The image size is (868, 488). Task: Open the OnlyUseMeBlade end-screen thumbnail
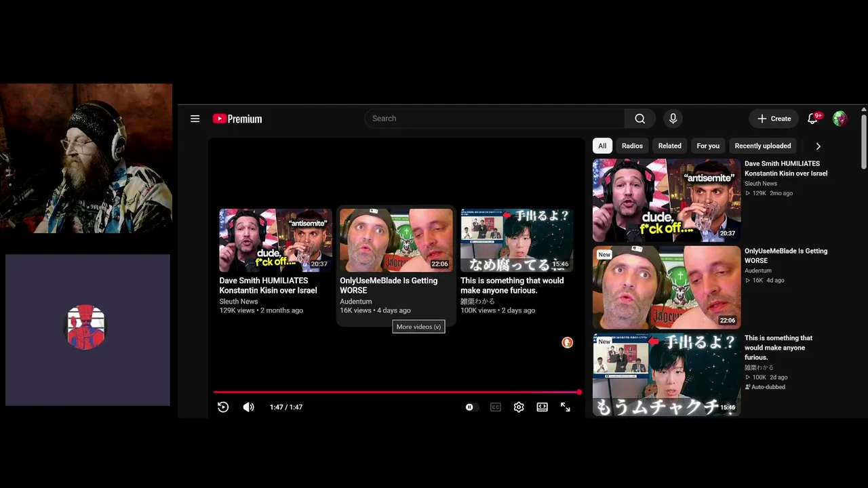tap(396, 241)
